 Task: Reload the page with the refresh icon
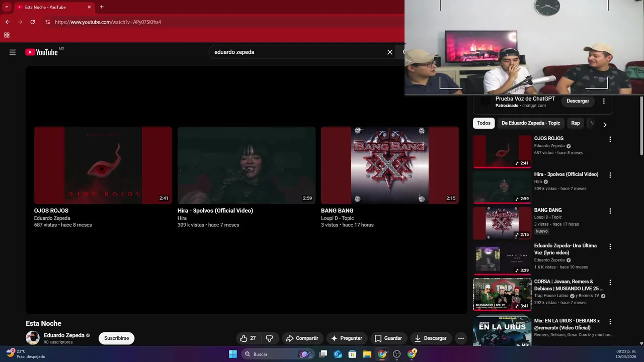pos(33,22)
